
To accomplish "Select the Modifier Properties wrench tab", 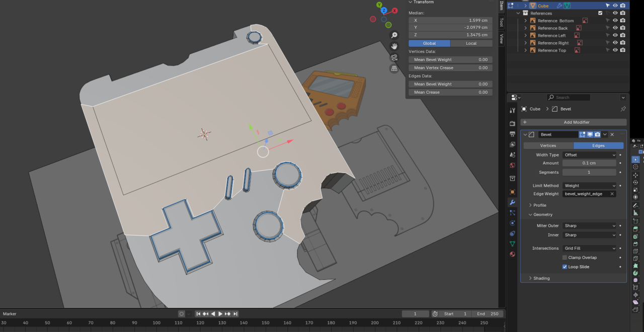I will (x=512, y=203).
